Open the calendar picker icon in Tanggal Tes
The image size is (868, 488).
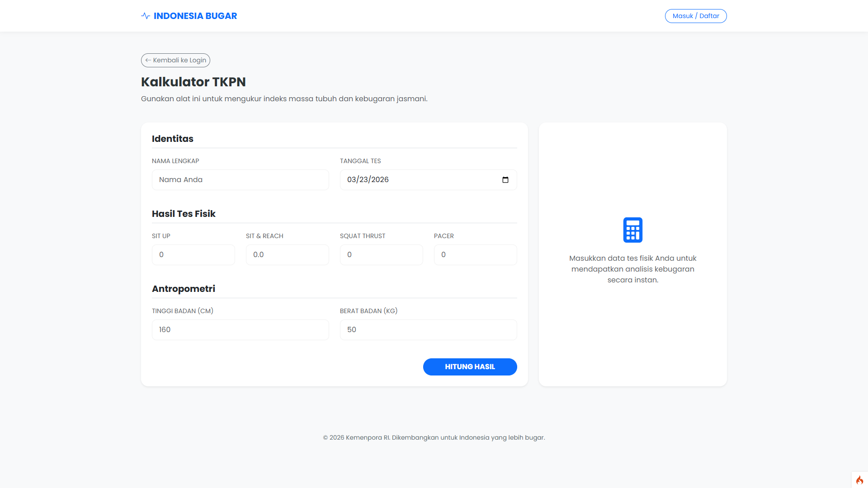click(505, 180)
